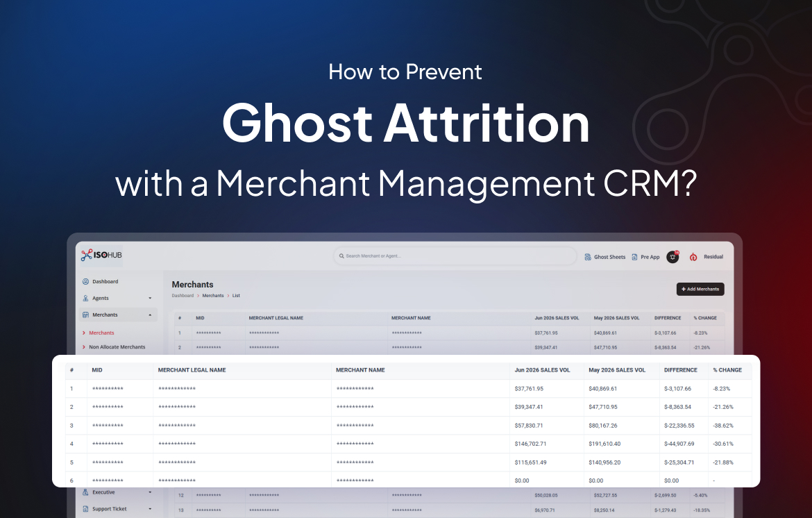Viewport: 812px width, 518px height.
Task: Click $-8,363.54 in the enlarged table
Action: tap(677, 407)
